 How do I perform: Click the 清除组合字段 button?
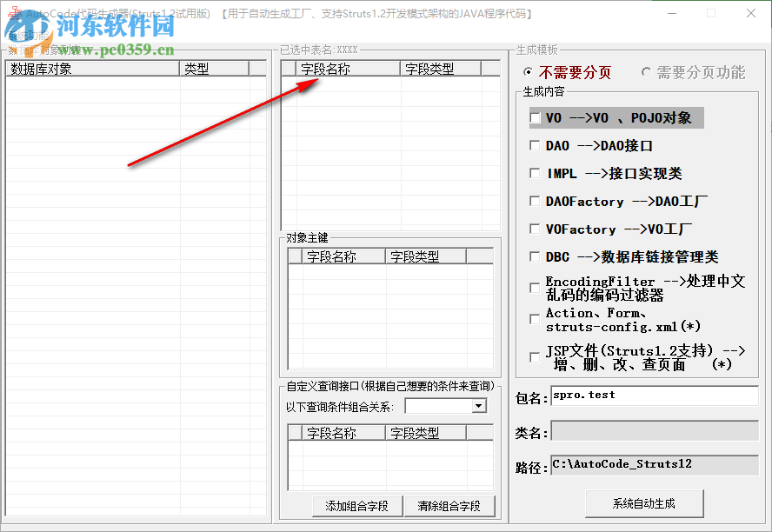coord(450,506)
